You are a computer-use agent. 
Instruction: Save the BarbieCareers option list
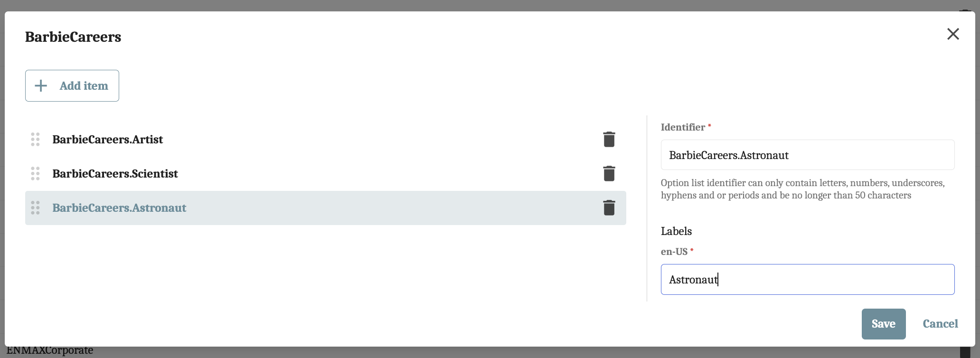click(x=883, y=324)
